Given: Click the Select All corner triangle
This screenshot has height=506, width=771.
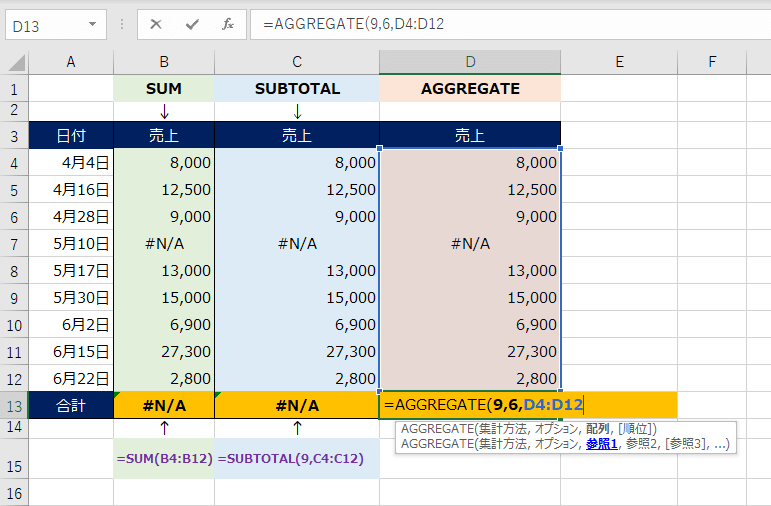Looking at the screenshot, I should coord(14,62).
